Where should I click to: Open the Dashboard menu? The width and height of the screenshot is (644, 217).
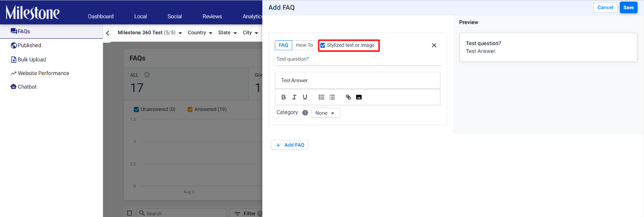101,17
